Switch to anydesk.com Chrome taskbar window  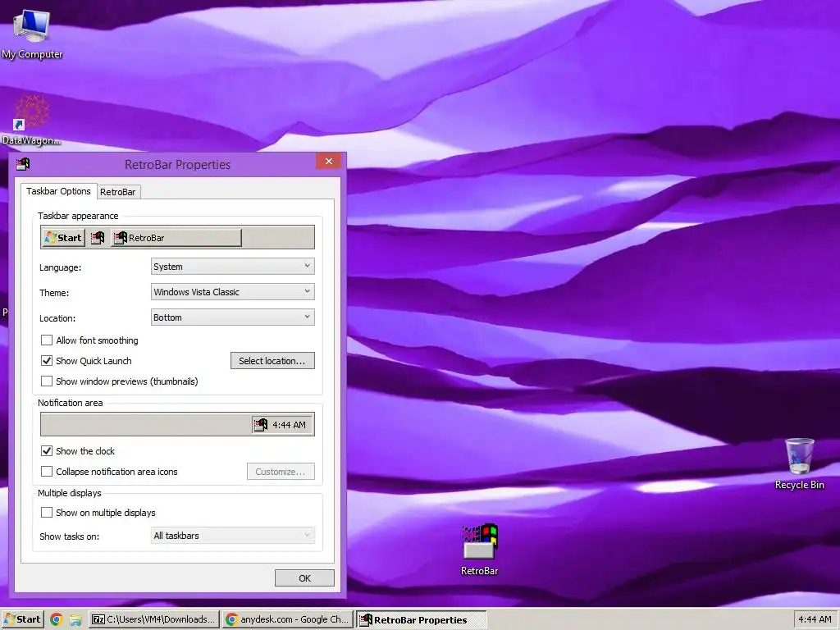click(x=288, y=619)
